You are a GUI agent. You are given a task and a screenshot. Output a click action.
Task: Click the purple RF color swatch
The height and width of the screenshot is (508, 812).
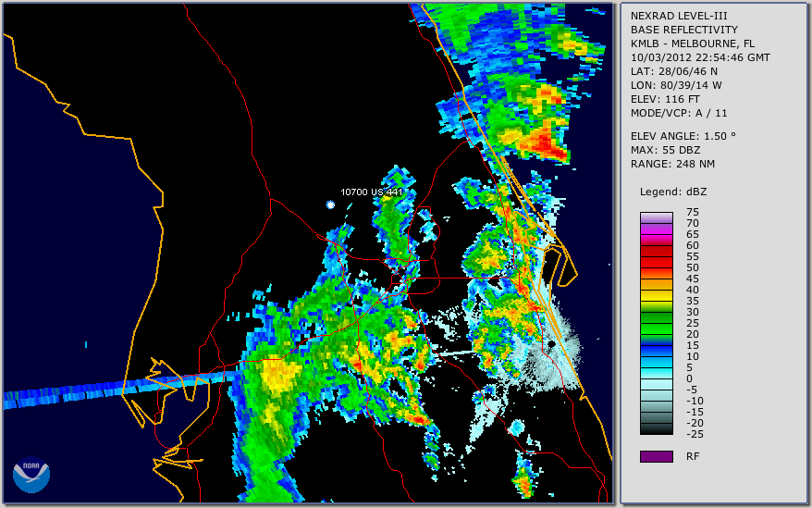click(656, 456)
